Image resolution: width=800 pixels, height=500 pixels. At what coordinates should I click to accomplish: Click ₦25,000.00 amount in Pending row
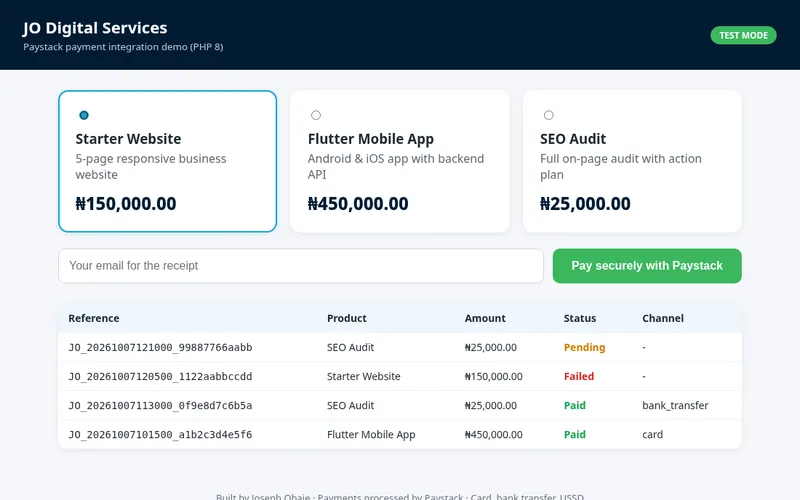point(490,347)
